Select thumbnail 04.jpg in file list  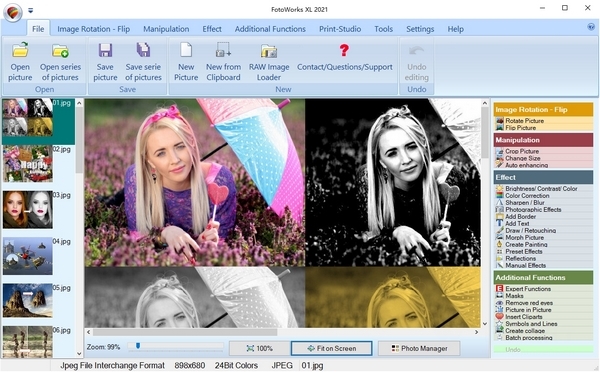pos(28,256)
